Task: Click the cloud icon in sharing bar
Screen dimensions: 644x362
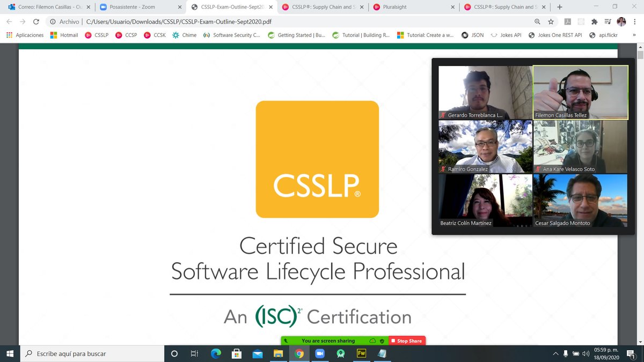Action: (372, 341)
